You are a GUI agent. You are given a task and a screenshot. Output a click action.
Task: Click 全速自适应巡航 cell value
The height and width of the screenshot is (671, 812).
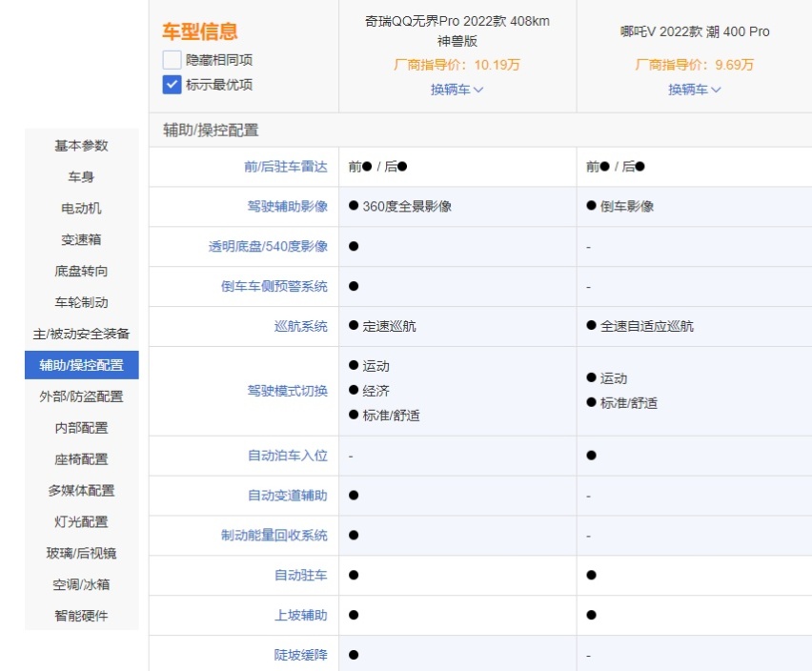tap(647, 326)
